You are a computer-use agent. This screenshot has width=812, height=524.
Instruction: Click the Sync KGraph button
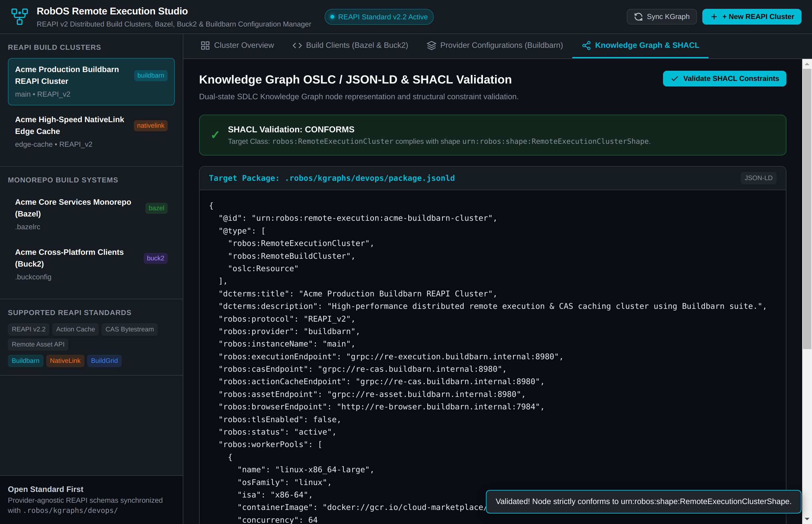[x=661, y=17]
